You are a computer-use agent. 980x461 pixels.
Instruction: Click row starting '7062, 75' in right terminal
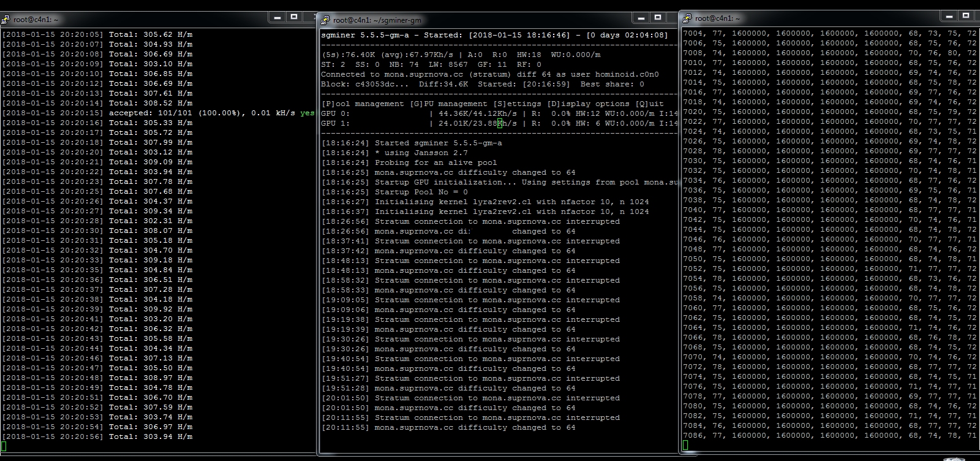click(x=830, y=318)
